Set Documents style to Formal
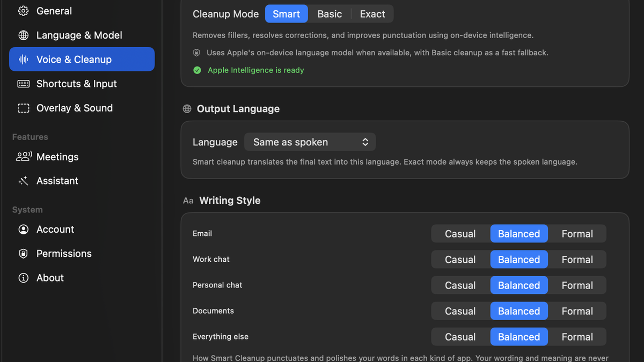The height and width of the screenshot is (362, 644). click(x=577, y=311)
